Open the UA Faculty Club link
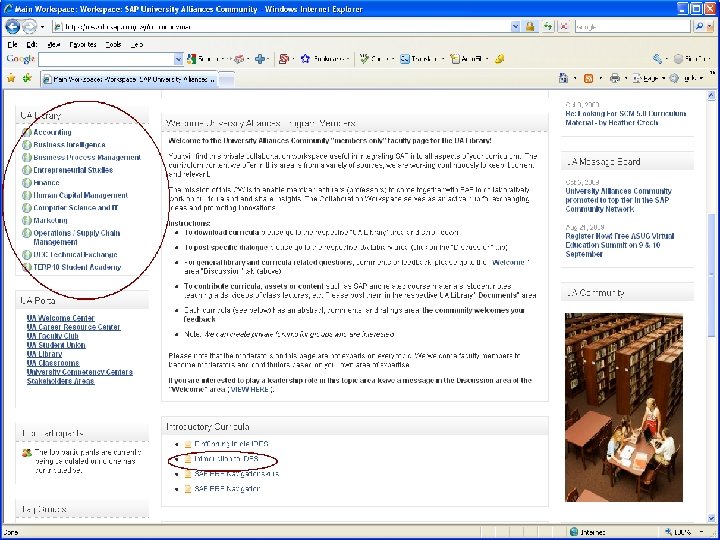 (x=52, y=336)
